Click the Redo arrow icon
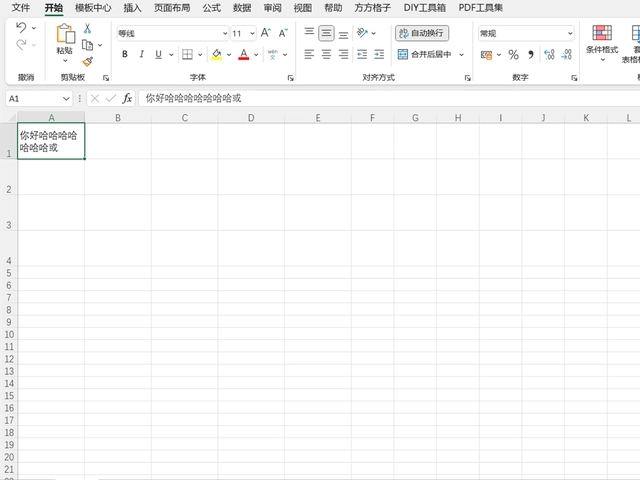640x480 pixels. coord(21,44)
